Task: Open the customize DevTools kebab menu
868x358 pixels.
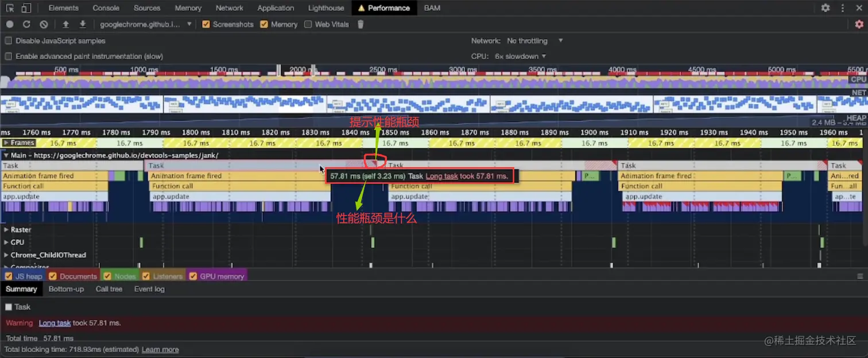Action: point(843,8)
